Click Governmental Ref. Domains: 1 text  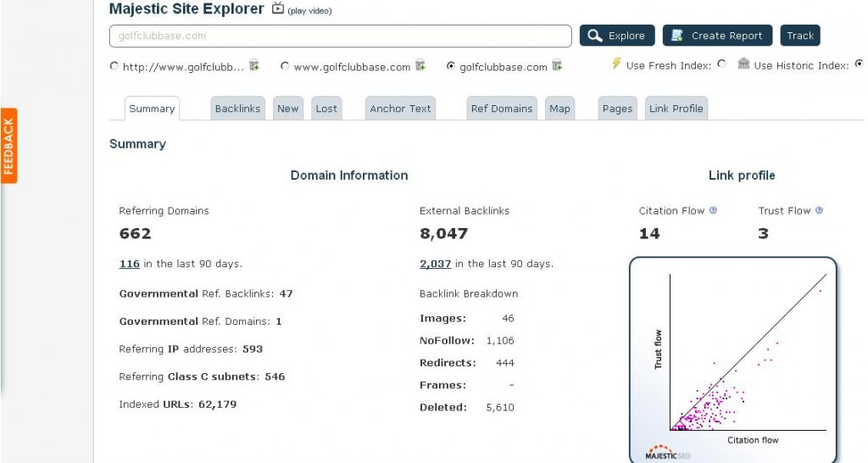coord(200,321)
